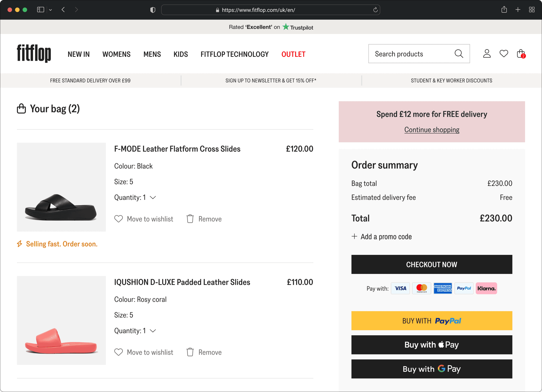Click the search magnifier icon
Image resolution: width=542 pixels, height=392 pixels.
(459, 54)
